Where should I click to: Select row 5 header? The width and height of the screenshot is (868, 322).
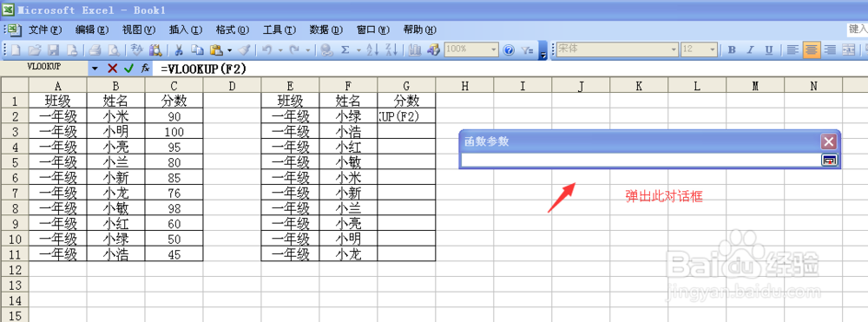(x=15, y=162)
